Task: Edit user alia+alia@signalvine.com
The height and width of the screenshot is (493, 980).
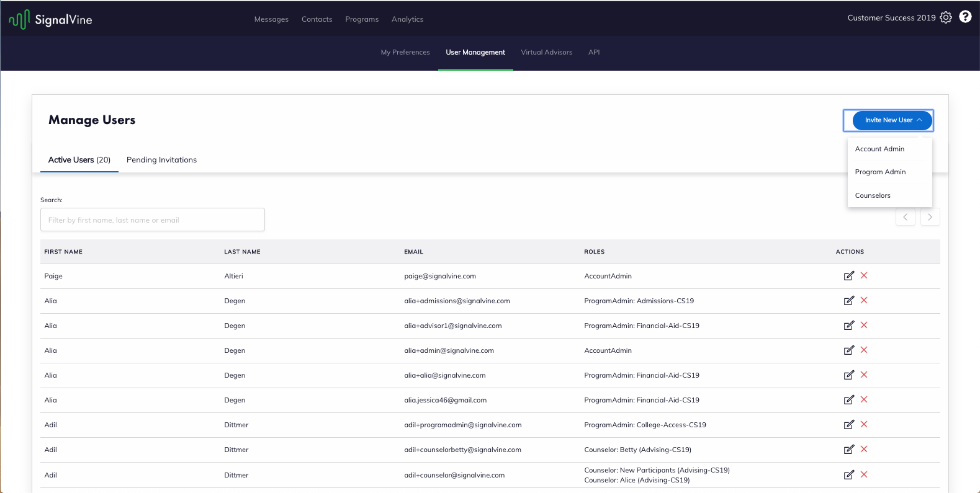Action: coord(848,375)
